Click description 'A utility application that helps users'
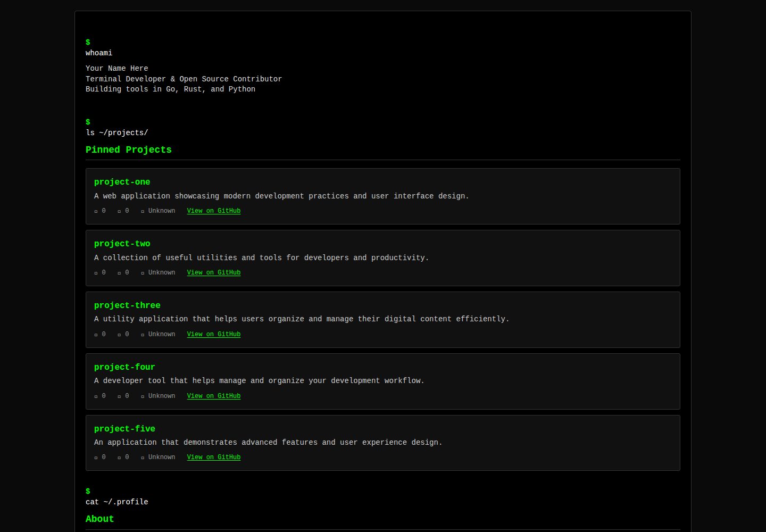This screenshot has width=766, height=532. (x=302, y=319)
